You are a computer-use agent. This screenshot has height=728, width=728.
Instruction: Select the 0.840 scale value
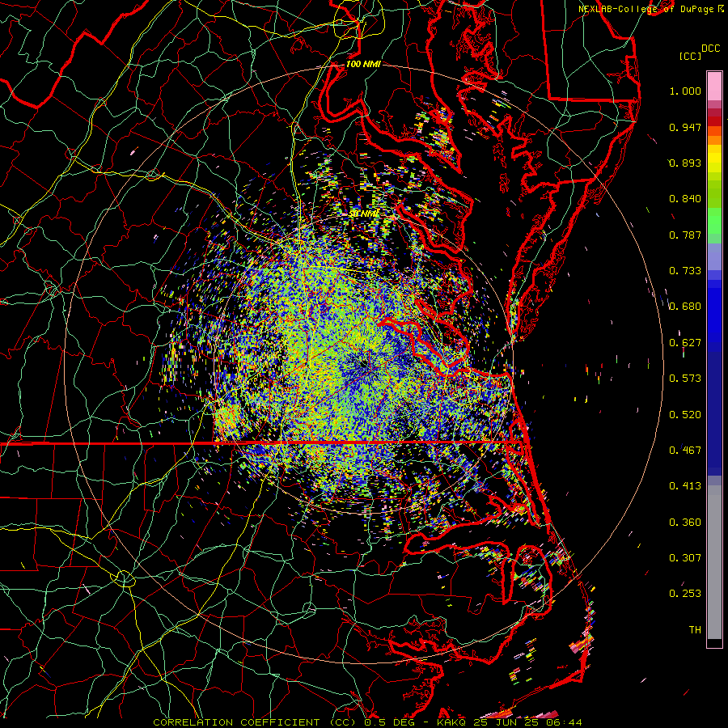[685, 199]
